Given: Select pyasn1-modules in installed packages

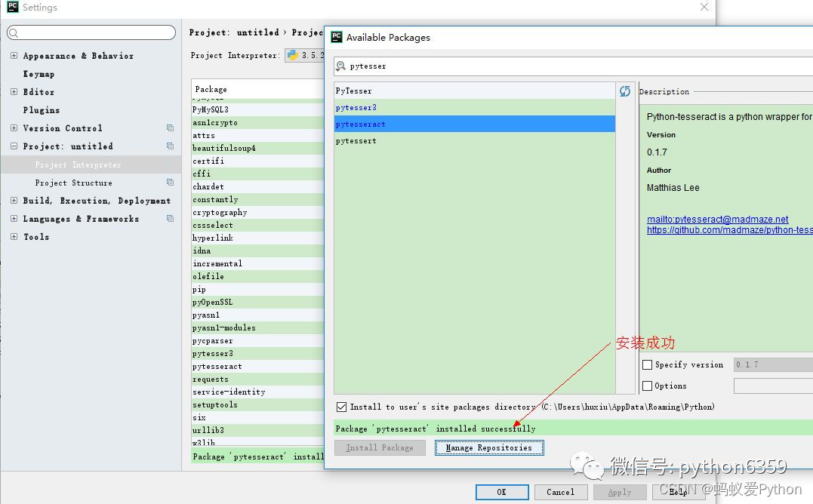Looking at the screenshot, I should pyautogui.click(x=257, y=328).
